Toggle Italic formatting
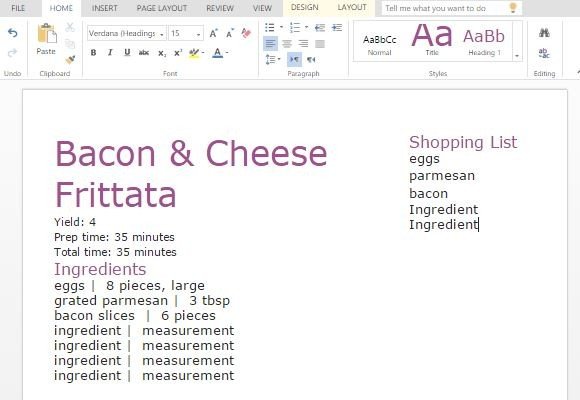This screenshot has height=400, width=580. tap(110, 53)
